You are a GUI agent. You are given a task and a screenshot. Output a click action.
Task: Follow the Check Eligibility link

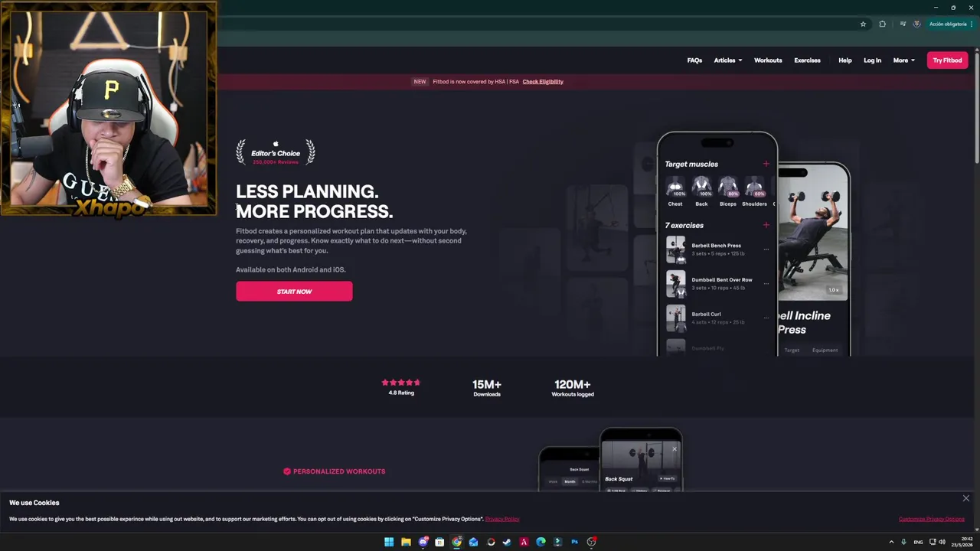[x=543, y=82]
